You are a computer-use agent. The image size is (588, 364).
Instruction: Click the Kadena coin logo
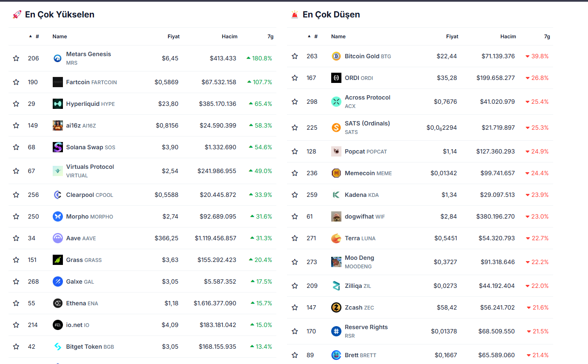[x=336, y=195]
